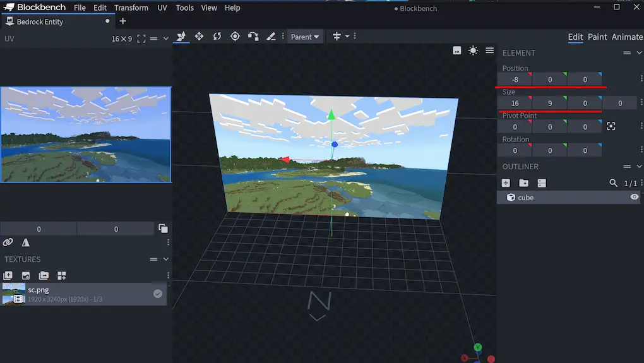
Task: Toggle viewport background image icon
Action: pos(456,51)
